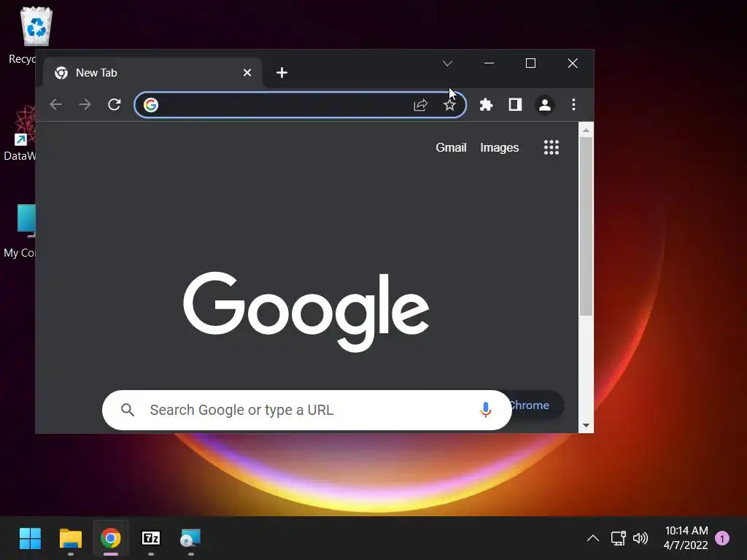747x560 pixels.
Task: Click the forward navigation arrow
Action: click(85, 104)
